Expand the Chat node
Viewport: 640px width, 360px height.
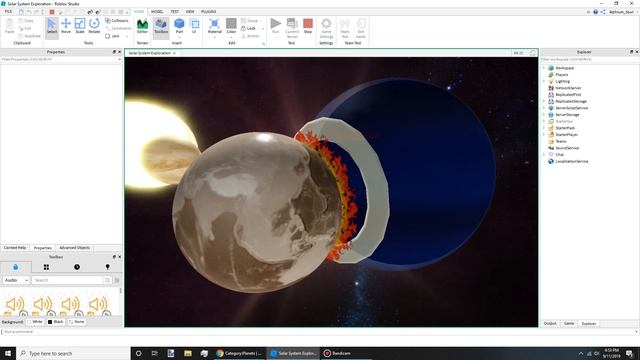pyautogui.click(x=544, y=155)
